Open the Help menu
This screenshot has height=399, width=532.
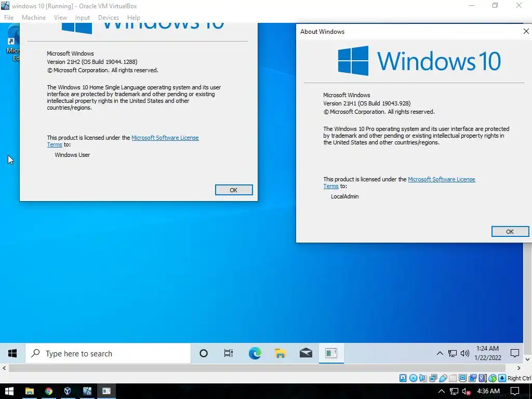click(x=134, y=17)
